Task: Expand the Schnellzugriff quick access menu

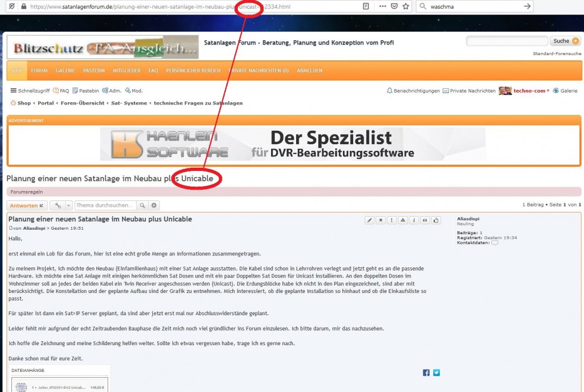Action: coord(30,91)
